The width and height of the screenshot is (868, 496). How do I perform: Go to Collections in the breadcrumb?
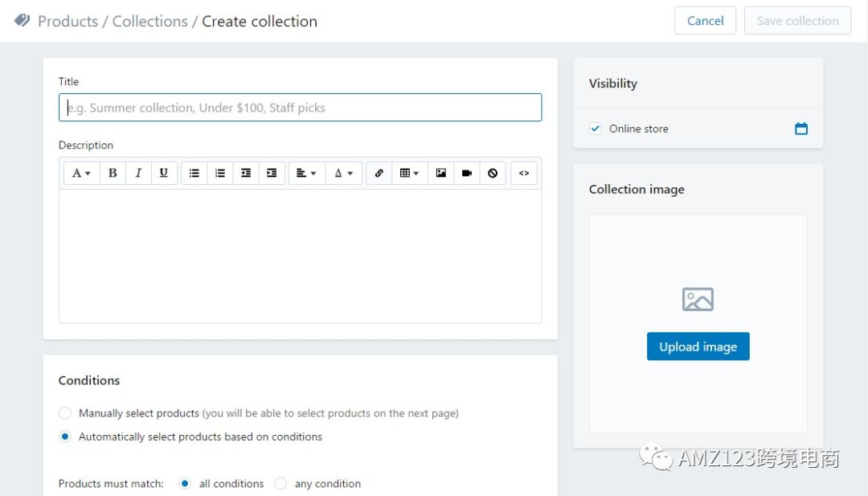[x=150, y=21]
